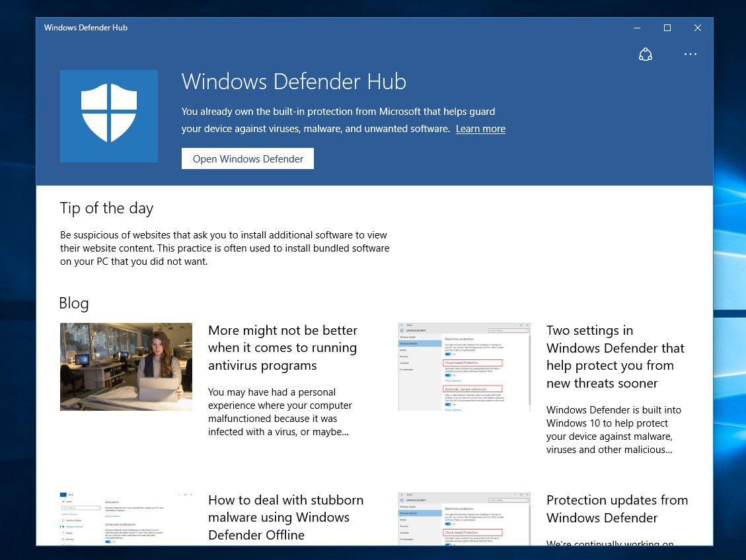Click the Windows Defender shield logo
The image size is (746, 560).
click(x=109, y=116)
